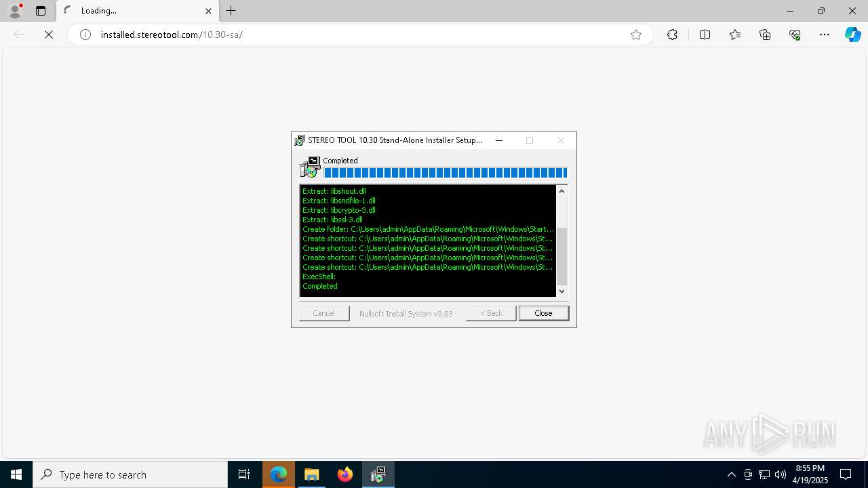Viewport: 868px width, 488px height.
Task: Click 'Nullsoft Install System v3.03' label
Action: pyautogui.click(x=406, y=314)
